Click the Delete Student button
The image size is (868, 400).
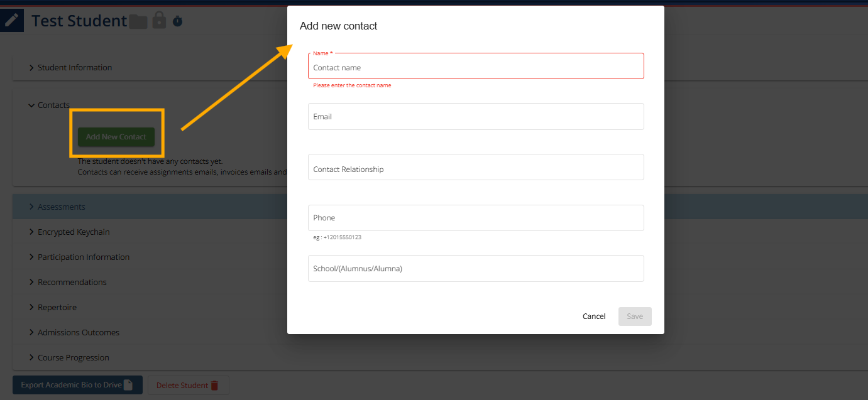[x=189, y=386]
